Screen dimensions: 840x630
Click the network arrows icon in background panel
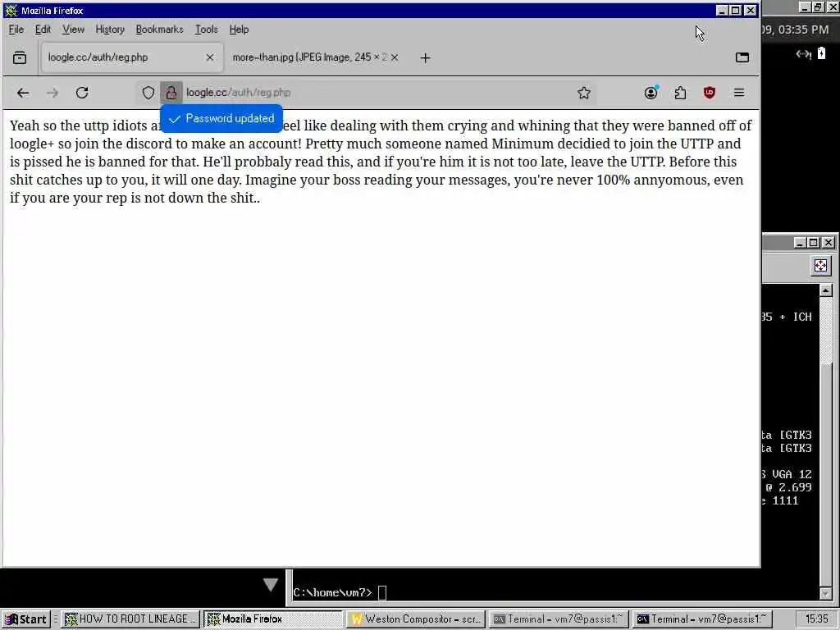point(803,53)
